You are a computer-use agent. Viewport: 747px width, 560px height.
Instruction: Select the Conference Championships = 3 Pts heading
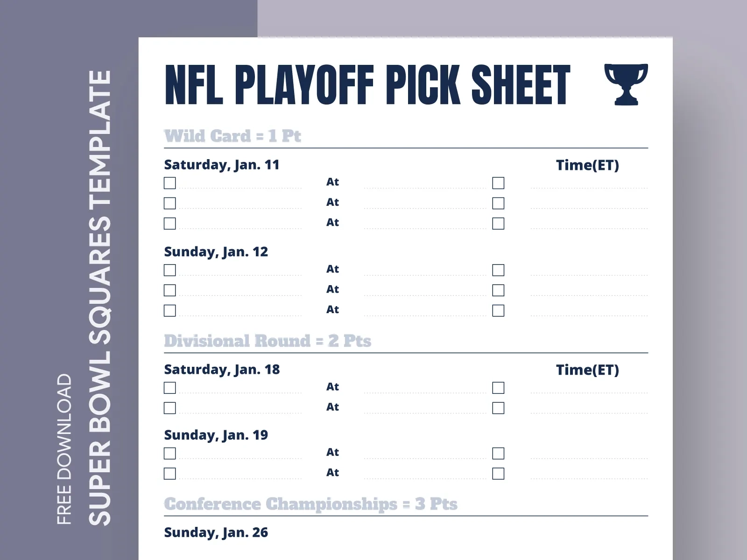(310, 504)
